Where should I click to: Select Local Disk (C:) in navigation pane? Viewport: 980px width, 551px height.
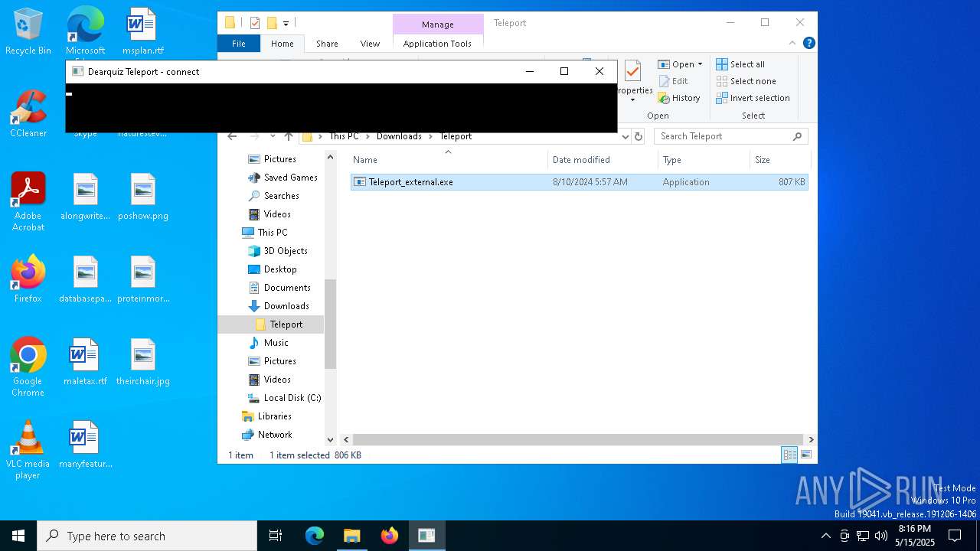(x=284, y=398)
